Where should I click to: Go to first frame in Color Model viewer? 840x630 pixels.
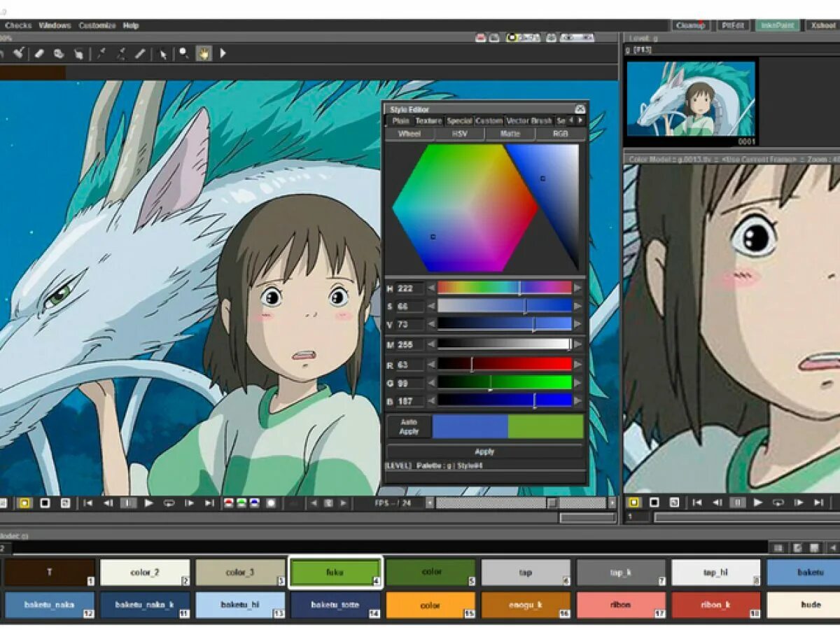tap(697, 502)
